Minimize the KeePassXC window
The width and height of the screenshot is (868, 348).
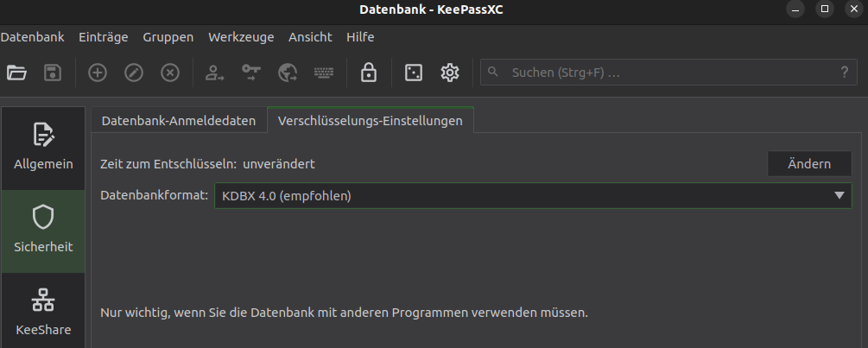[x=795, y=9]
